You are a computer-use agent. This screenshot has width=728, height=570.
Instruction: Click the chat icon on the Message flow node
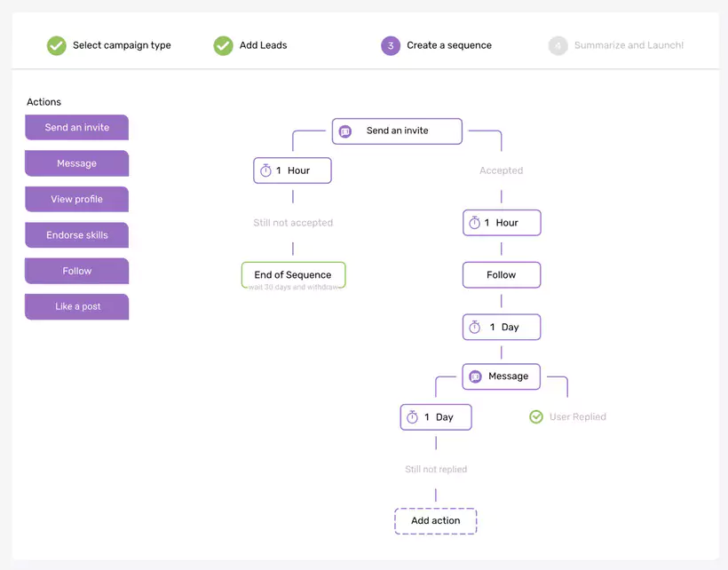pos(476,376)
